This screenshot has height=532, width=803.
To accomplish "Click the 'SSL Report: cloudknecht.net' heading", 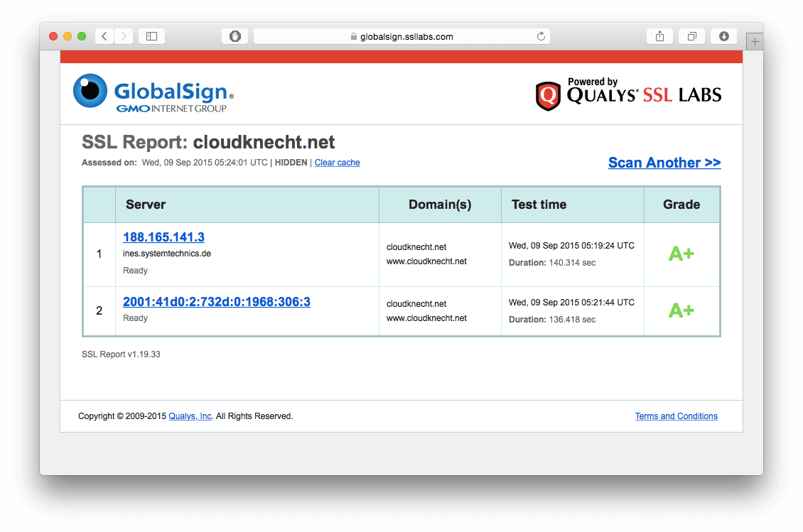I will coord(208,142).
